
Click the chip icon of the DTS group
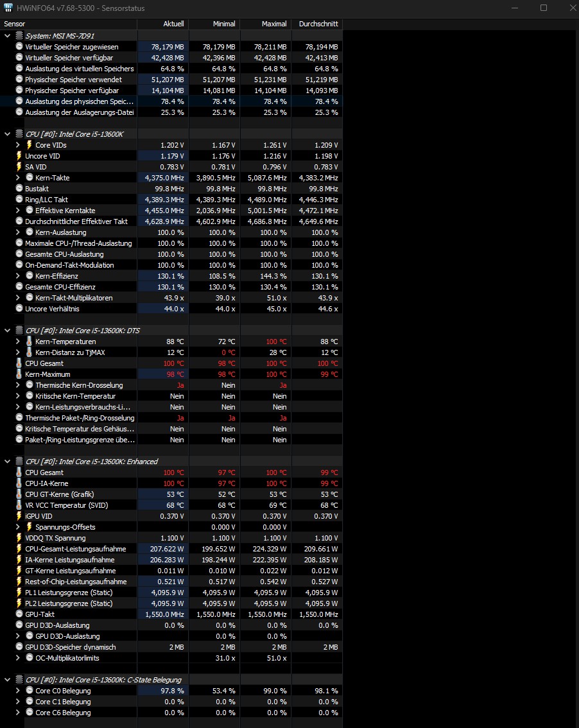coord(19,330)
